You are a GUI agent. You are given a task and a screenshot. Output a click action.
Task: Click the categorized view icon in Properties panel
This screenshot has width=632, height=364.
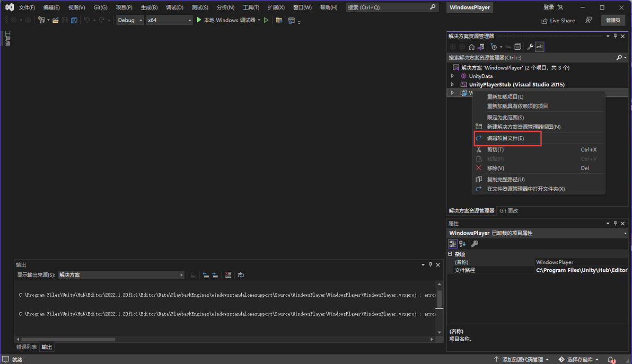click(x=453, y=244)
